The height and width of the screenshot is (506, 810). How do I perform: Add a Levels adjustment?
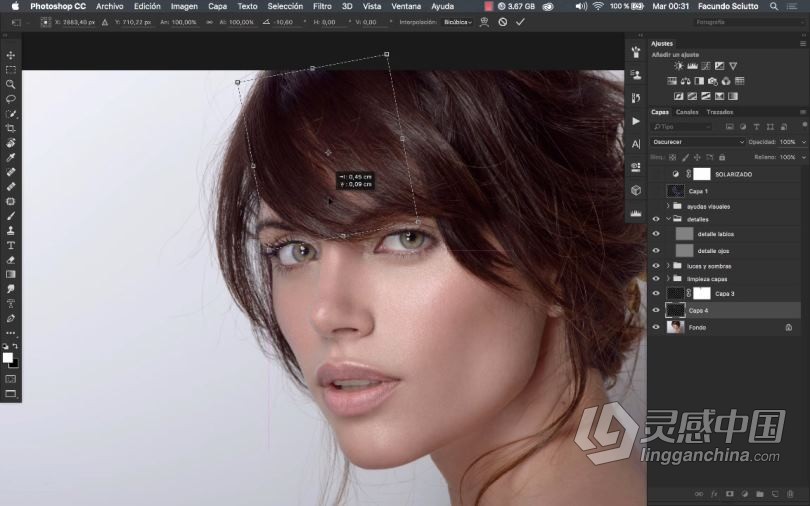(x=692, y=66)
